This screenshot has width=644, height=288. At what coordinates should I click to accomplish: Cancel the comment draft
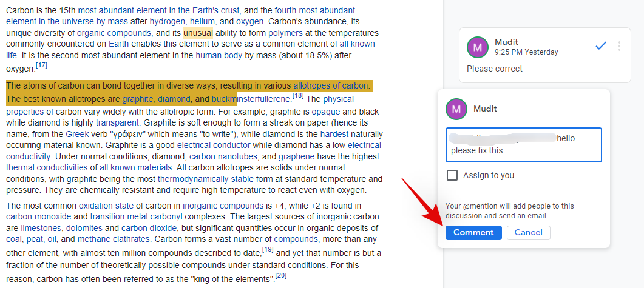tap(528, 233)
